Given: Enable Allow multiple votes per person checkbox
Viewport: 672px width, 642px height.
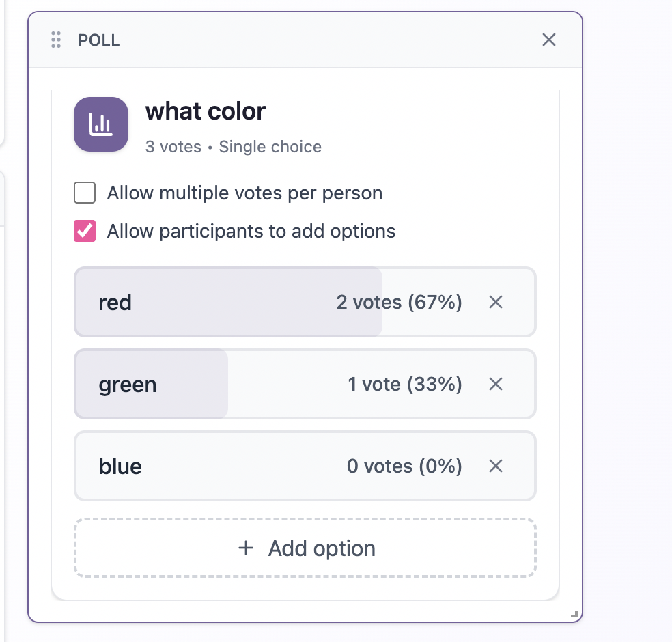Looking at the screenshot, I should (x=85, y=193).
